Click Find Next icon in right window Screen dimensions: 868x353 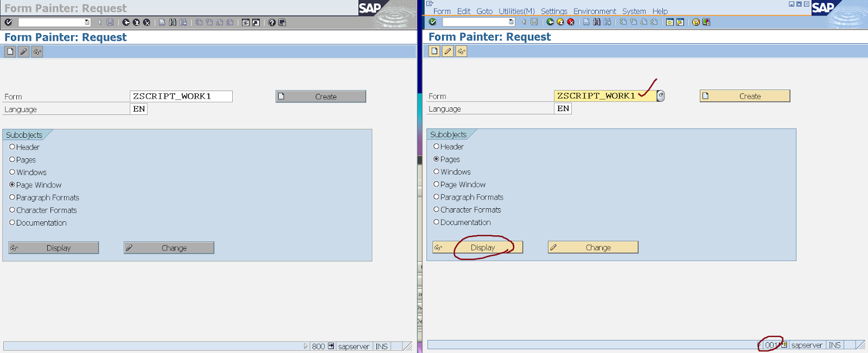[607, 22]
